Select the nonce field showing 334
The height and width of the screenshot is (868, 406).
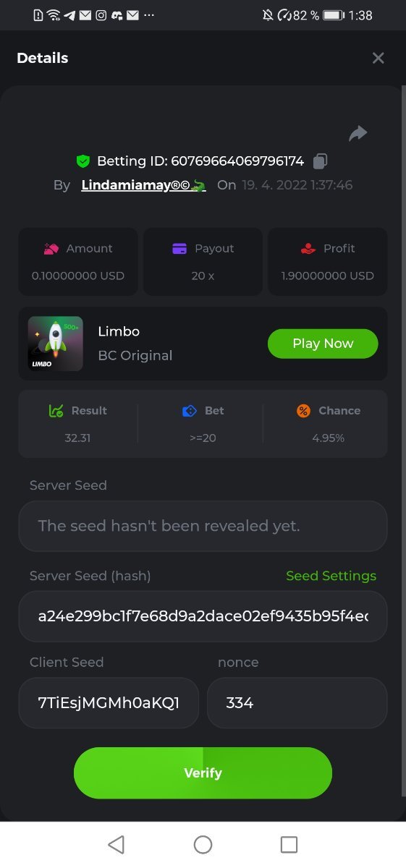click(x=297, y=702)
